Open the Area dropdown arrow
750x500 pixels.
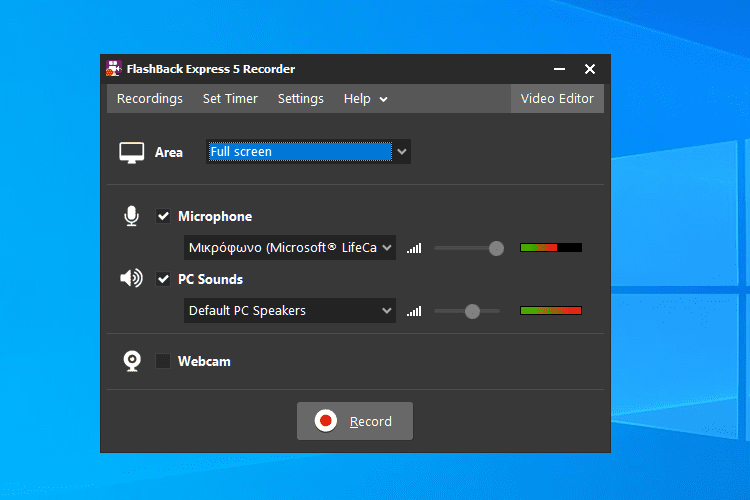(402, 152)
